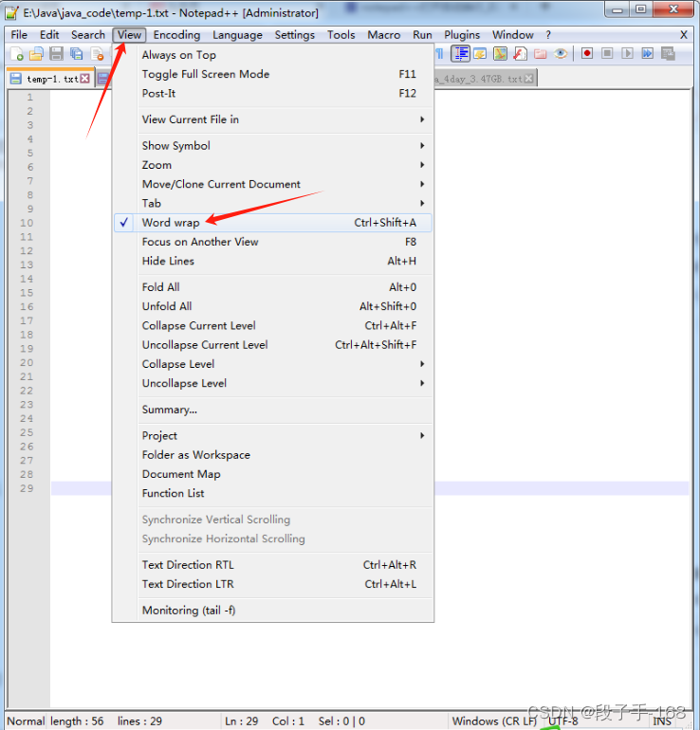Open the Project submenu
The width and height of the screenshot is (700, 730).
click(273, 436)
